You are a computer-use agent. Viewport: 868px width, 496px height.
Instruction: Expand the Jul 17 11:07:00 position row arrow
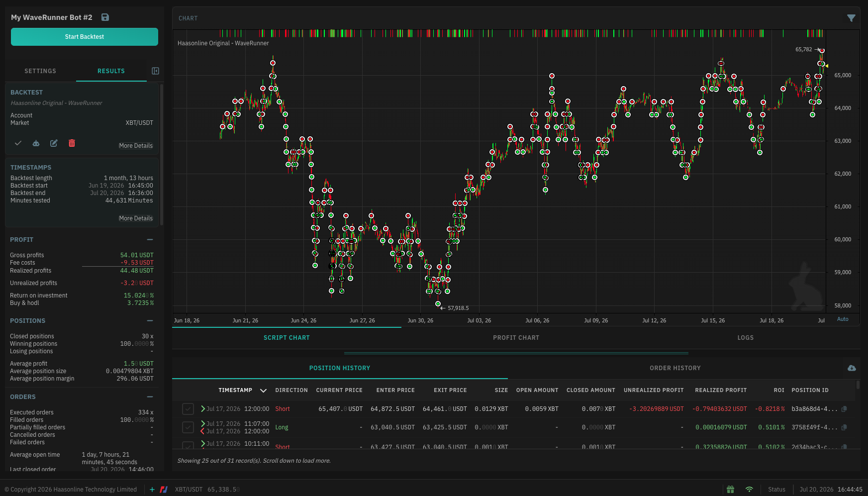tap(203, 424)
